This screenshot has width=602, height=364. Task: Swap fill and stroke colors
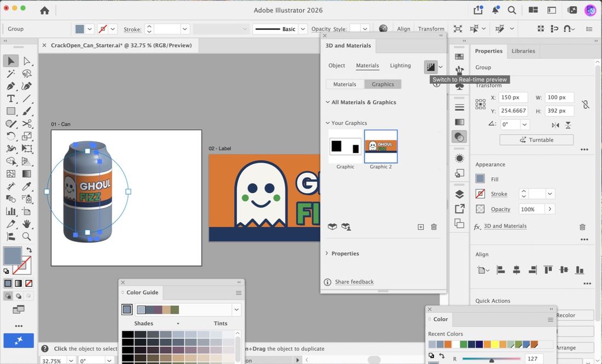(29, 250)
